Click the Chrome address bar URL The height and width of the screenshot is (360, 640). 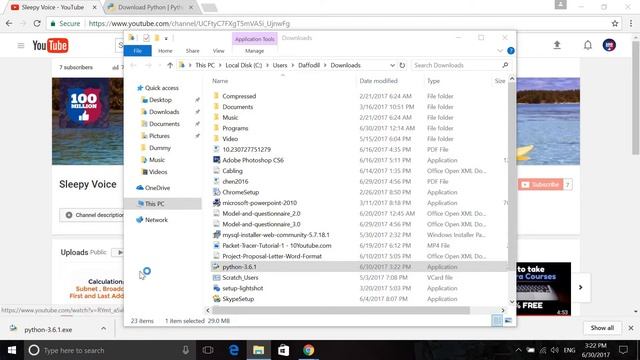click(x=189, y=24)
